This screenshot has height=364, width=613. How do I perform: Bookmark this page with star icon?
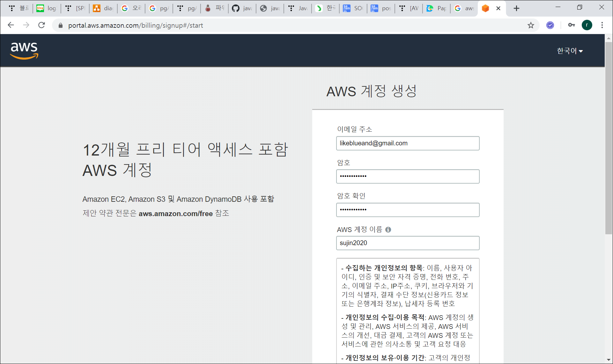click(531, 25)
